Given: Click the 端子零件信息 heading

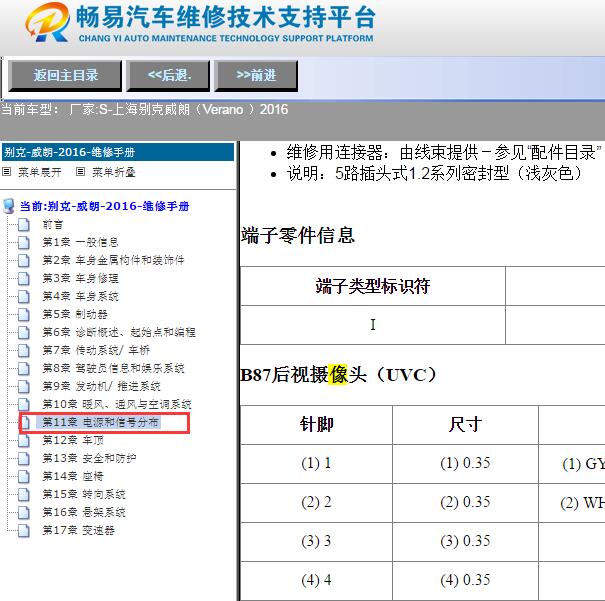Looking at the screenshot, I should pyautogui.click(x=298, y=236).
